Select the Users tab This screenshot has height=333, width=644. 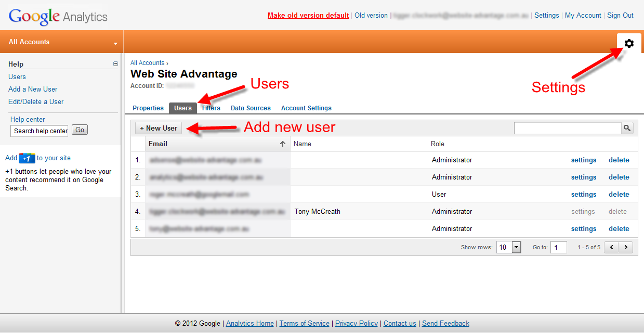click(x=183, y=108)
